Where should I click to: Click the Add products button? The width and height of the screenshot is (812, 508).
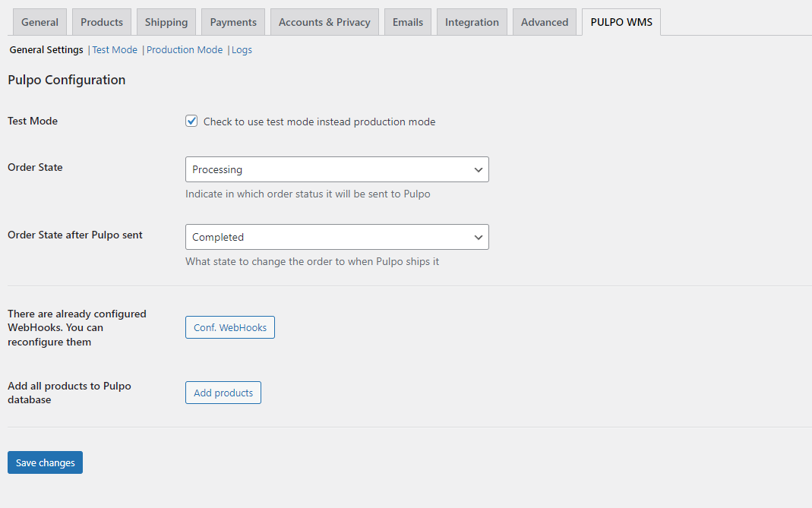tap(223, 393)
